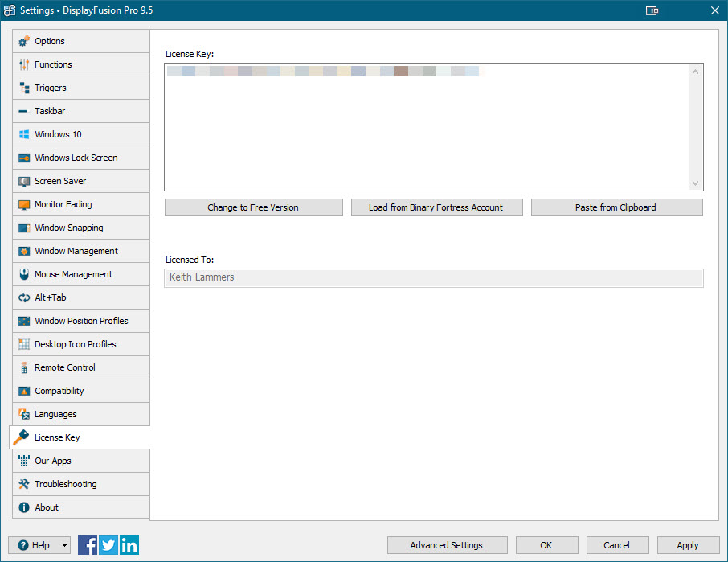Open the About tab
Viewport: 728px width, 562px height.
[81, 507]
